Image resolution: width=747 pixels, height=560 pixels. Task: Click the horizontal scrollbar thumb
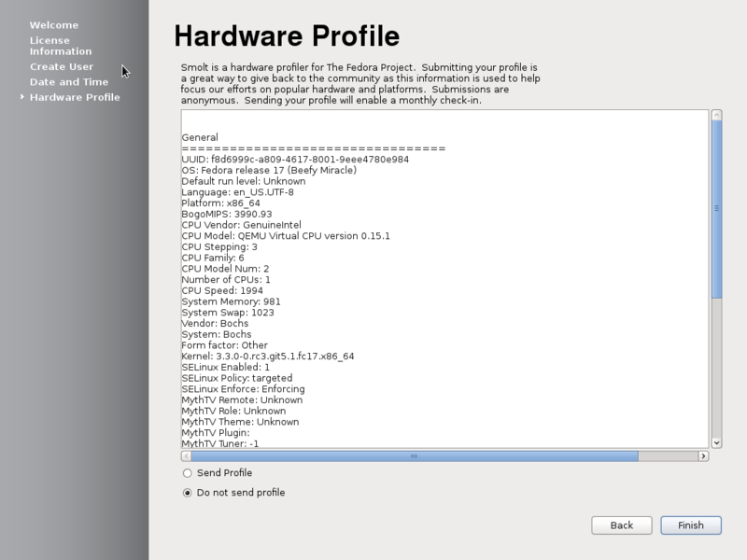pos(415,456)
